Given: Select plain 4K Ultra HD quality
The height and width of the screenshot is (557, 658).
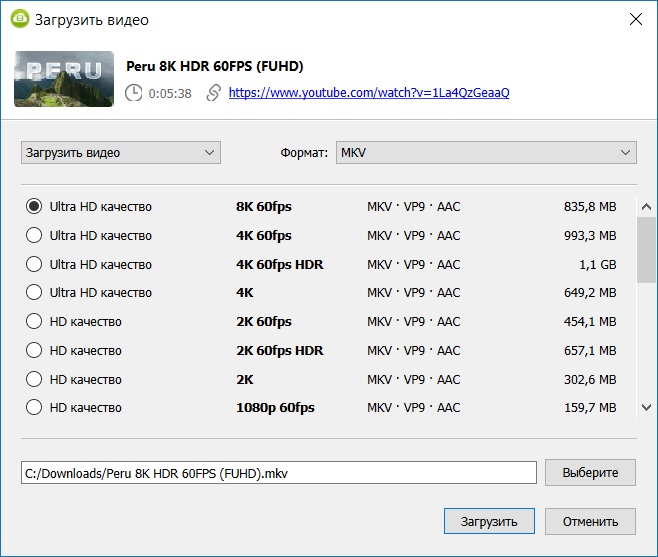Looking at the screenshot, I should point(34,293).
